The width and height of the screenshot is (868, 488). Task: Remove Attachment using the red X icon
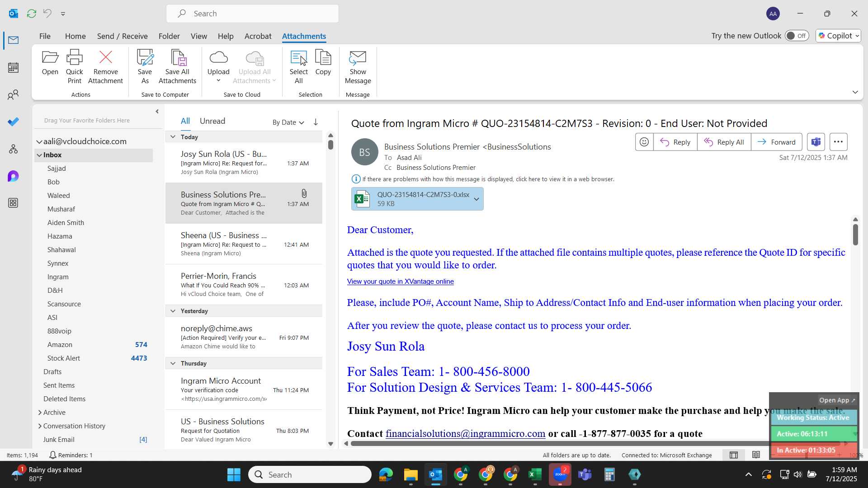click(x=105, y=67)
